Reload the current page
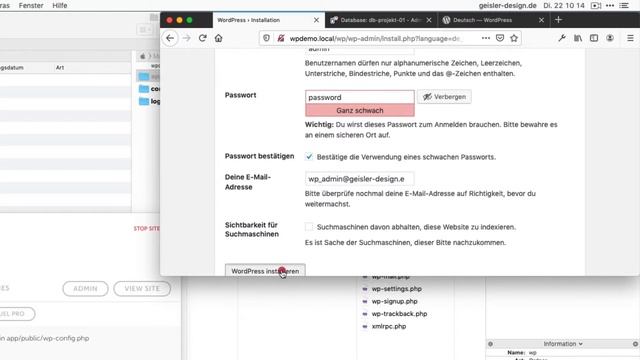The width and height of the screenshot is (640, 360). click(x=202, y=38)
